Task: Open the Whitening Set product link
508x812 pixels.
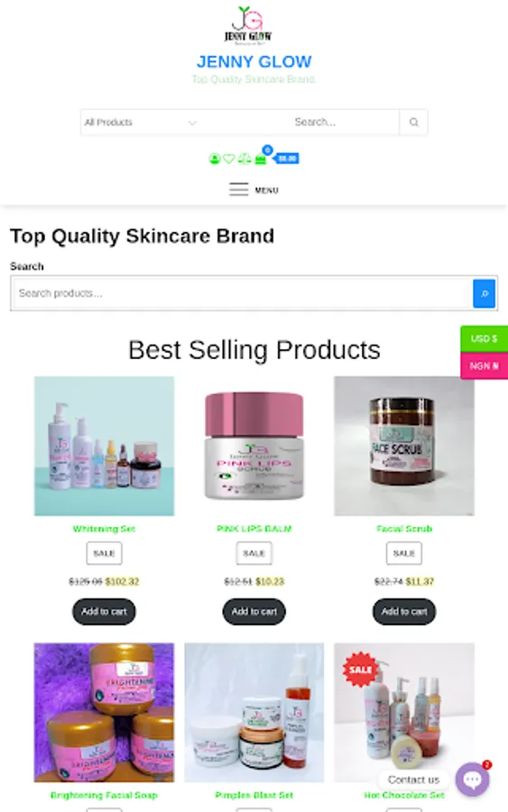Action: pyautogui.click(x=104, y=529)
